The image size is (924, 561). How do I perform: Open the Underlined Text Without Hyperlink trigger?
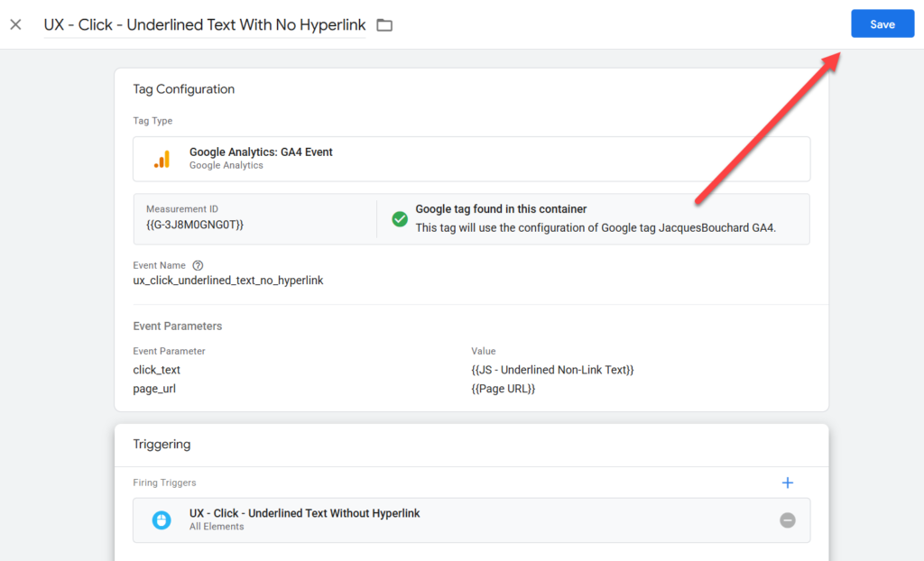(304, 513)
